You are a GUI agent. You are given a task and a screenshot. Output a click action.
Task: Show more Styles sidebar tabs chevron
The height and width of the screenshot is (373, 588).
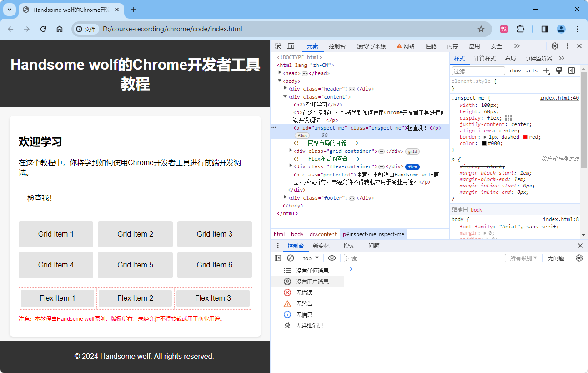561,58
